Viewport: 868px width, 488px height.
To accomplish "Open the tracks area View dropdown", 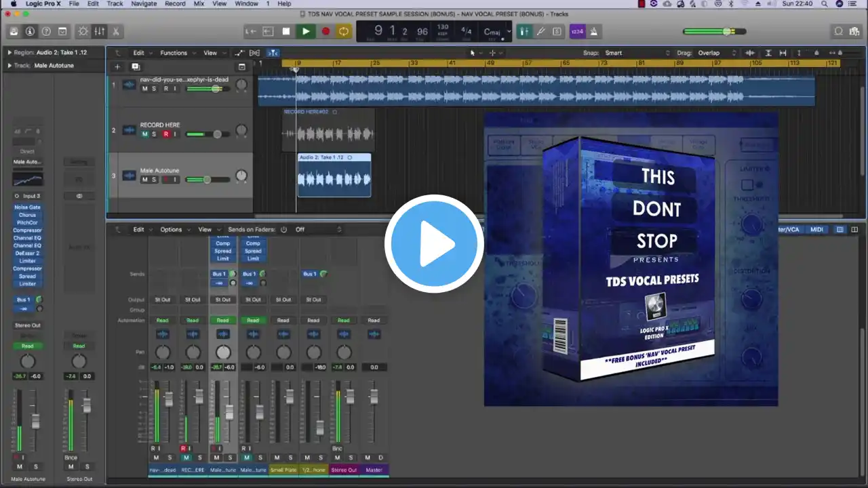I will (x=213, y=53).
